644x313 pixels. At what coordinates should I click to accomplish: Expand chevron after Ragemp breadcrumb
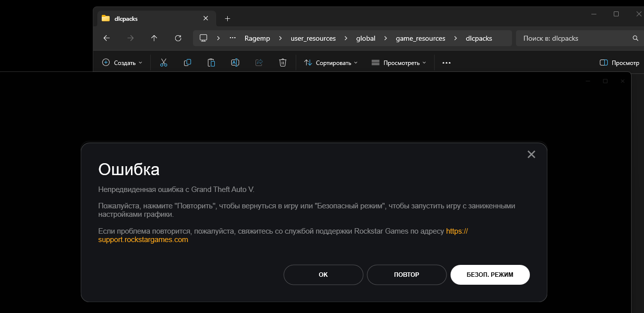[x=280, y=38]
